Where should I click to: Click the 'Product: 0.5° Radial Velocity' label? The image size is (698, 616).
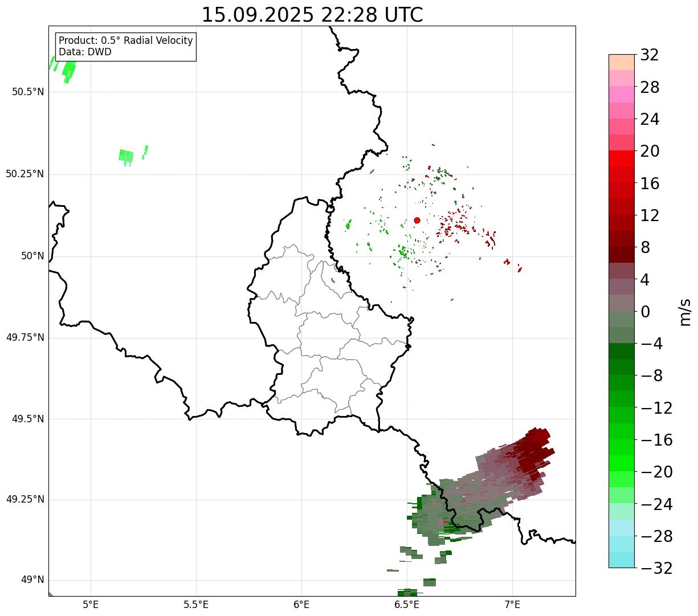126,41
